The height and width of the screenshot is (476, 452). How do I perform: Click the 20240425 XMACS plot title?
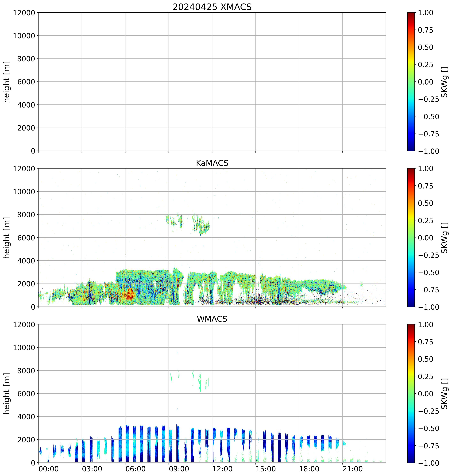pos(212,7)
